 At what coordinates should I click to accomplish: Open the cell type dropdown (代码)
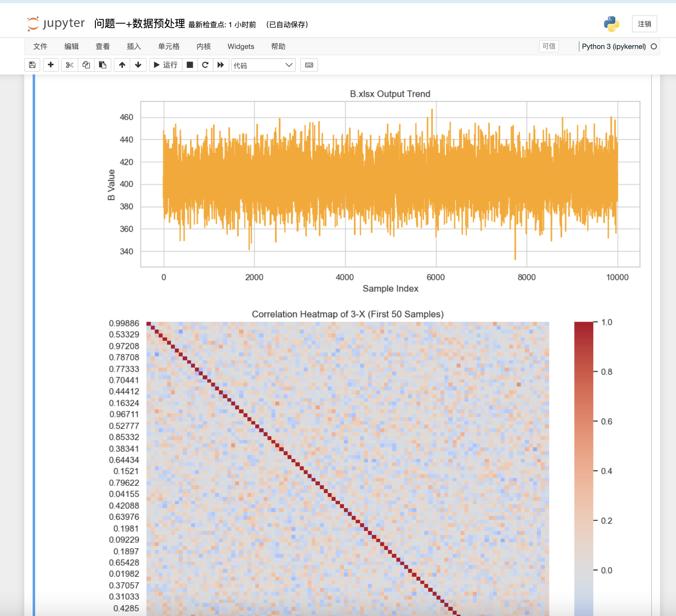(264, 65)
